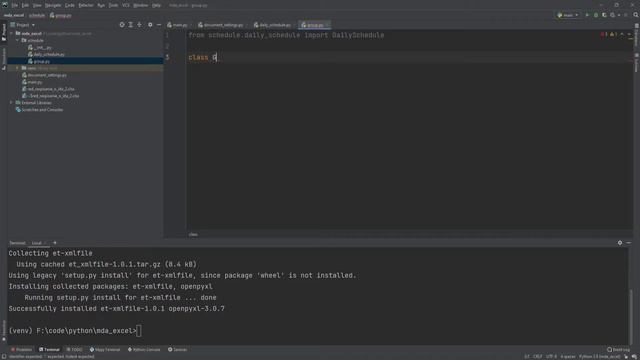This screenshot has height=360, width=640.
Task: Click the Debug bug icon
Action: pyautogui.click(x=596, y=15)
